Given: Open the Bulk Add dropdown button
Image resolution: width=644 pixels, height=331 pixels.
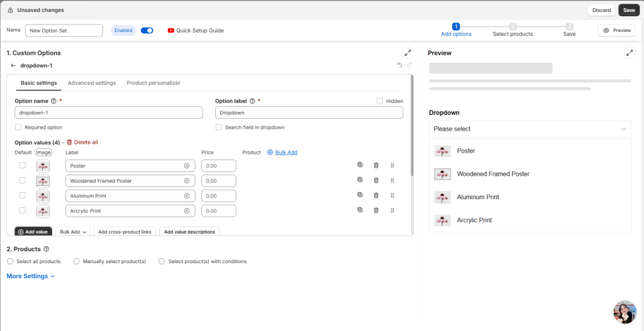Looking at the screenshot, I should pyautogui.click(x=73, y=232).
